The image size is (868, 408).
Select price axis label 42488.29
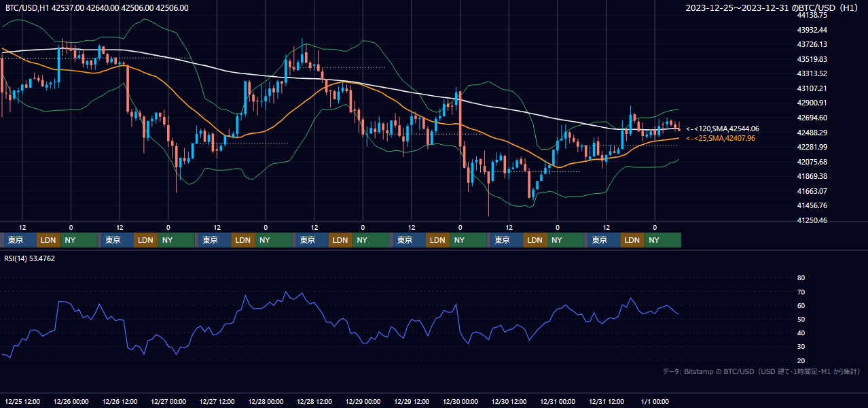pyautogui.click(x=812, y=133)
